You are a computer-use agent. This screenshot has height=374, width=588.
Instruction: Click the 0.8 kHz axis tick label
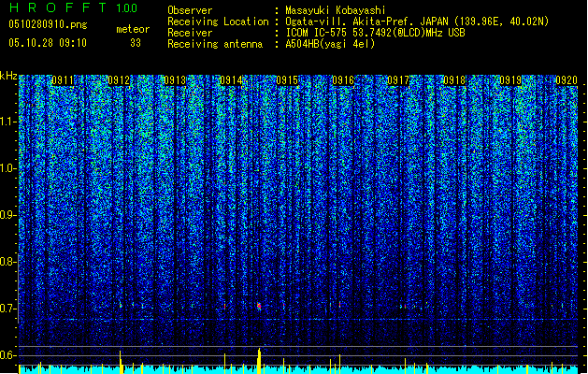pos(7,262)
